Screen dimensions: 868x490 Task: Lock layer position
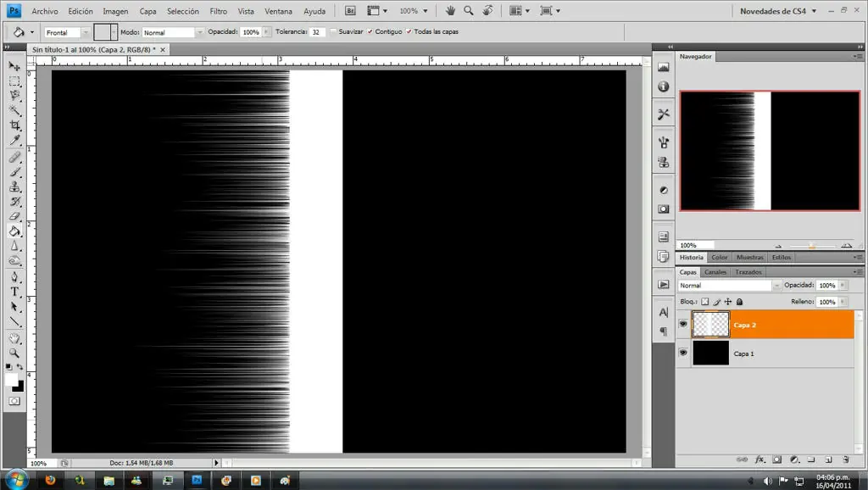(x=728, y=302)
